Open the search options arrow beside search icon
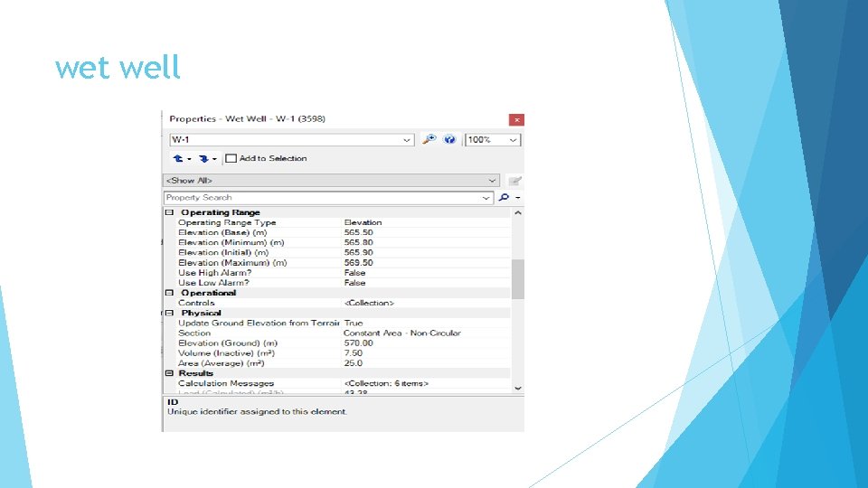 tap(517, 198)
